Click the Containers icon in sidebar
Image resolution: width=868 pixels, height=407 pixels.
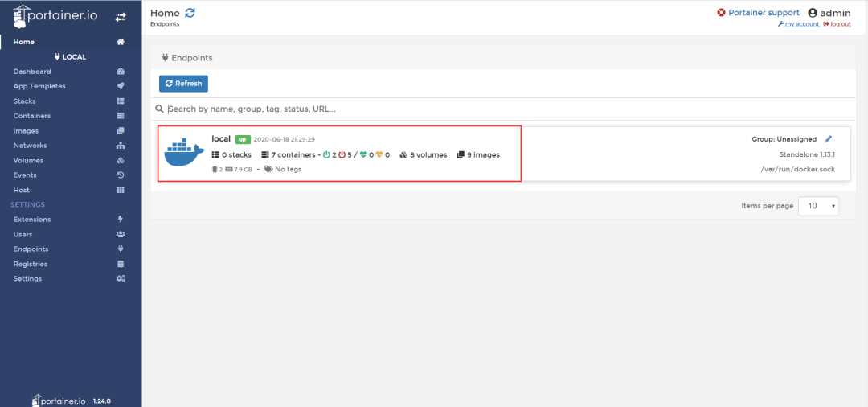pyautogui.click(x=121, y=117)
